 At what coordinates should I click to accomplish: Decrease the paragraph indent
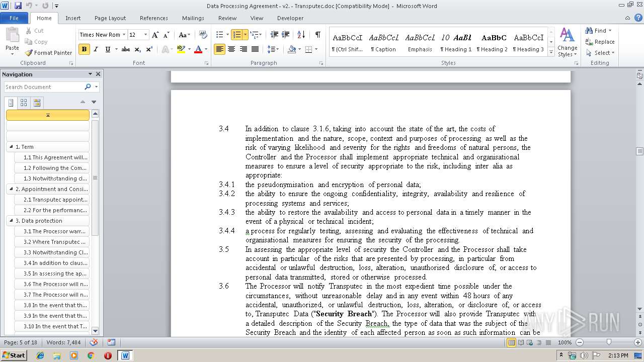pyautogui.click(x=274, y=35)
